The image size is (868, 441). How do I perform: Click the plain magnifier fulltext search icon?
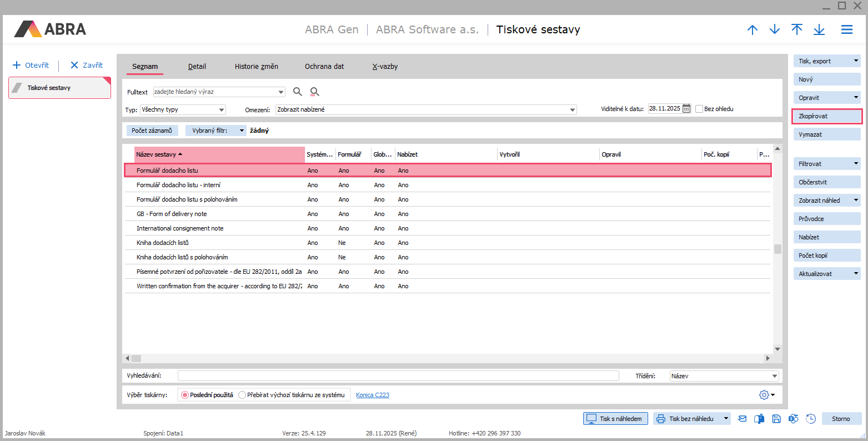pos(298,92)
